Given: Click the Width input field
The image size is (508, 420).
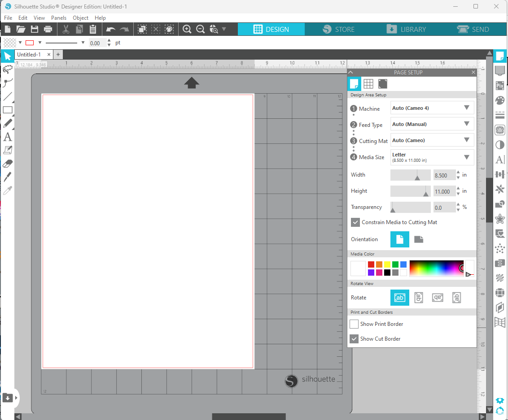Looking at the screenshot, I should tap(444, 175).
